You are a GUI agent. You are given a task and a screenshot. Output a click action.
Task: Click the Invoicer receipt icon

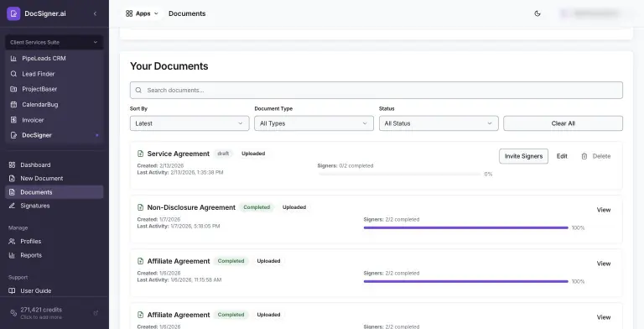coord(13,120)
